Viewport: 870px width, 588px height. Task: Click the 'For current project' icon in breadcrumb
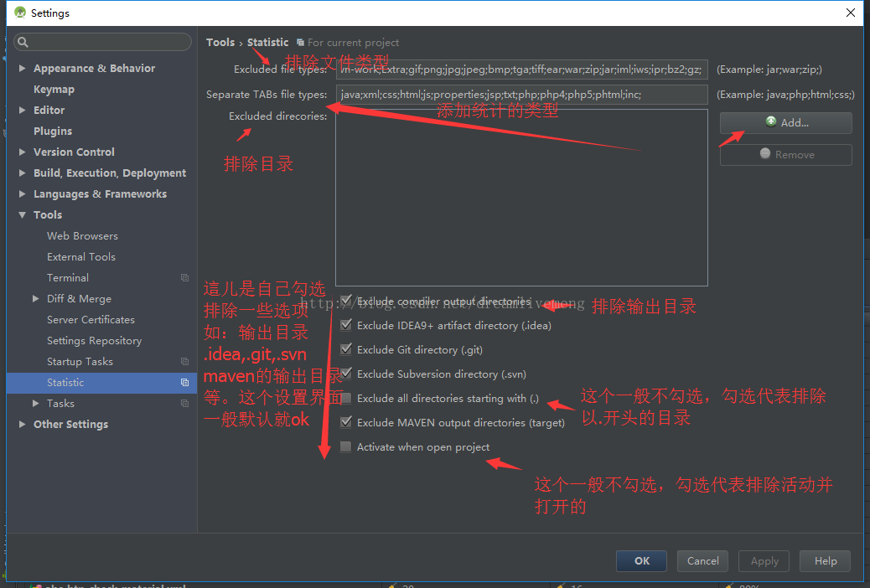pos(300,42)
